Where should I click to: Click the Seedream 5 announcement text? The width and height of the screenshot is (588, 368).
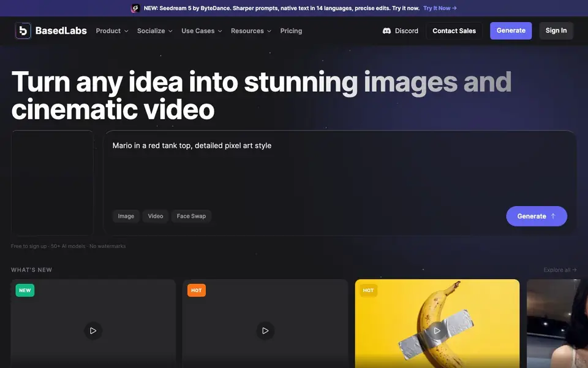(282, 8)
